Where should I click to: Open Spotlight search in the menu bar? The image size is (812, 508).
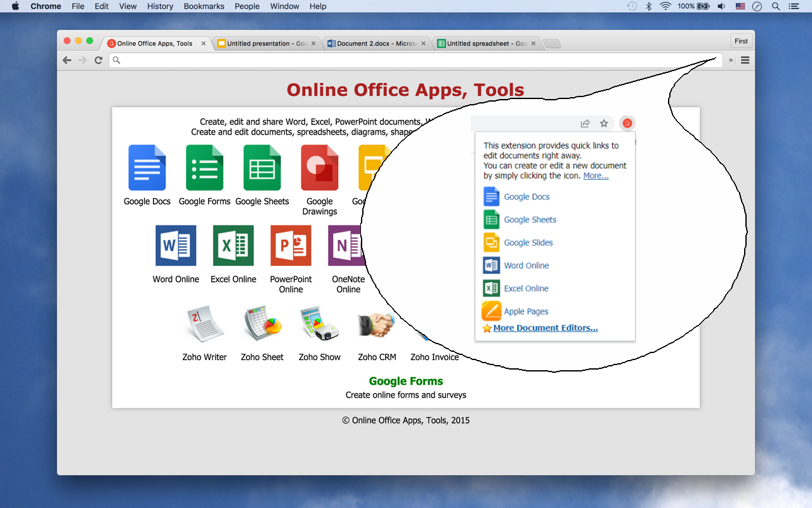pyautogui.click(x=776, y=6)
